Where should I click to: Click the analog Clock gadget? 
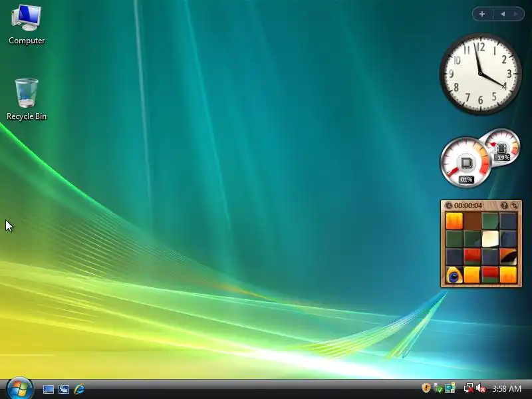(480, 73)
